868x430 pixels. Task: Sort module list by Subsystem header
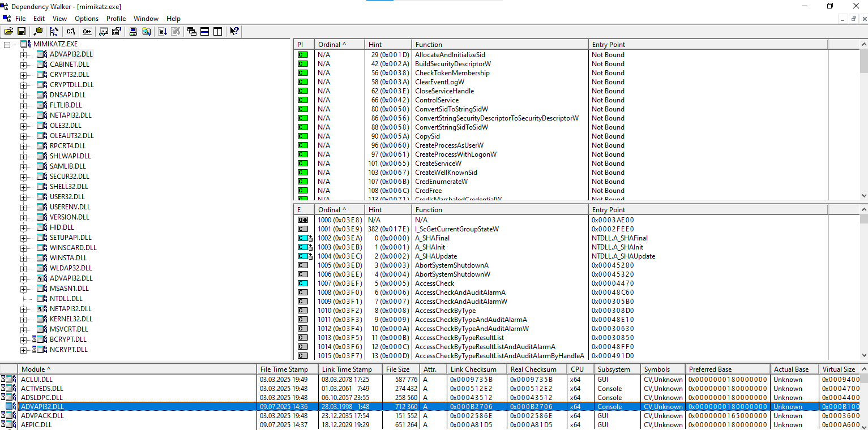(x=618, y=369)
